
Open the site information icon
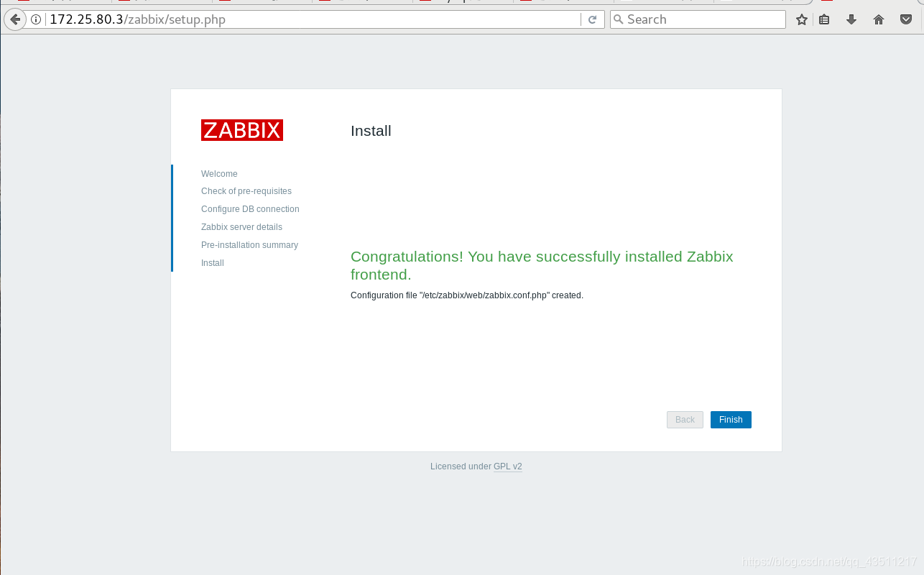coord(37,19)
